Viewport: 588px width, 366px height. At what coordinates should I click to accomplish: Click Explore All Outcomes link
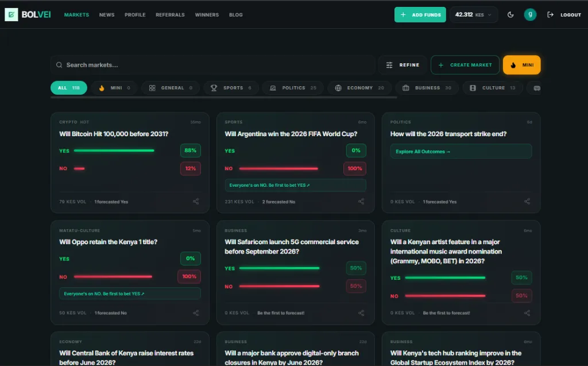pos(461,151)
